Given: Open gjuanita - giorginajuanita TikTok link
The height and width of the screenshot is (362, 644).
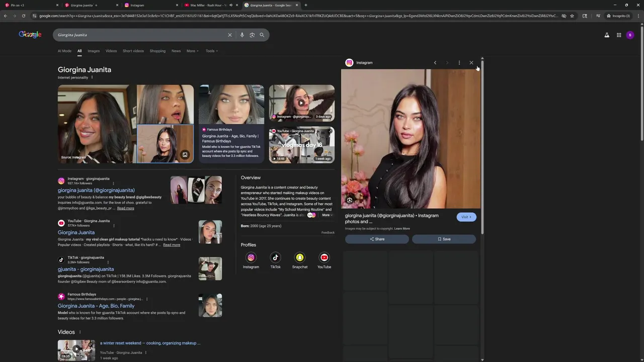Looking at the screenshot, I should click(x=86, y=269).
